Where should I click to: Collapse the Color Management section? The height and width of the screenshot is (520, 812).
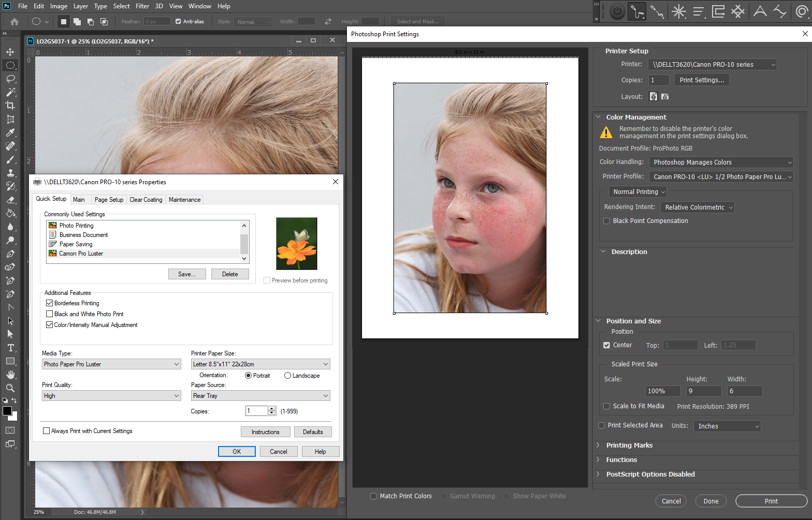coord(598,117)
